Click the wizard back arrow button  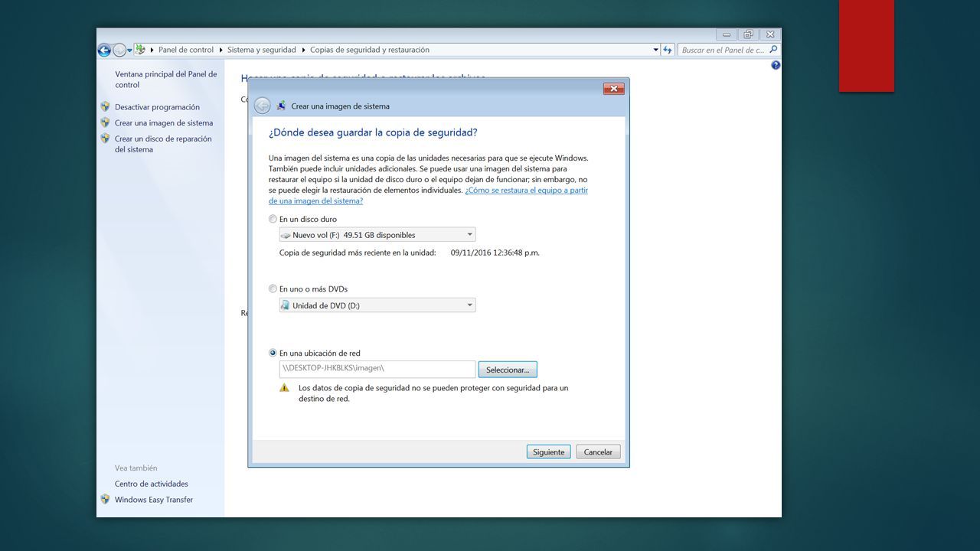point(263,106)
